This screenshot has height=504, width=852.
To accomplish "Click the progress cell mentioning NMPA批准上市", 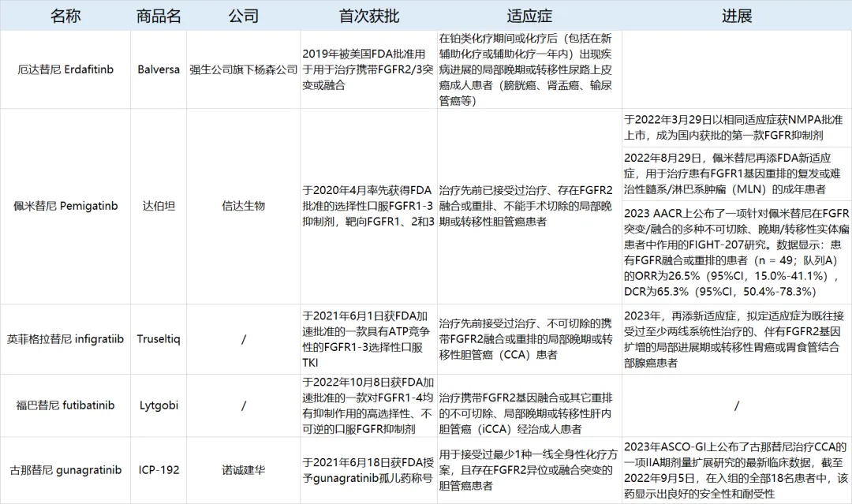I will [736, 127].
